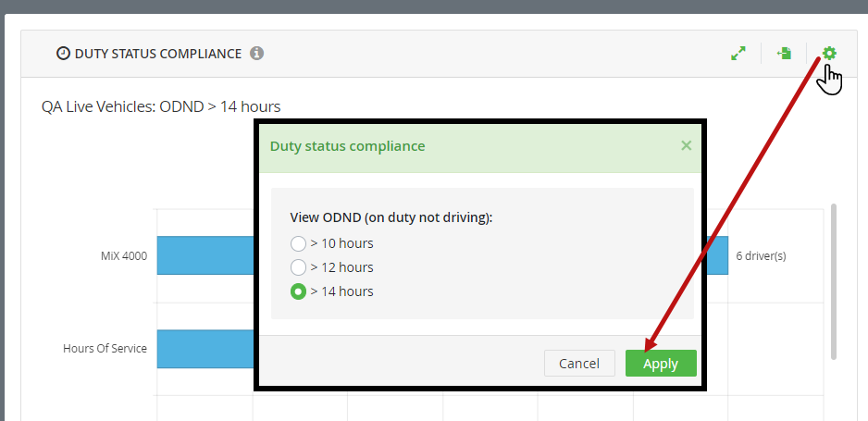Image resolution: width=868 pixels, height=421 pixels.
Task: Click the chart's vertical scrollbar
Action: point(834,281)
